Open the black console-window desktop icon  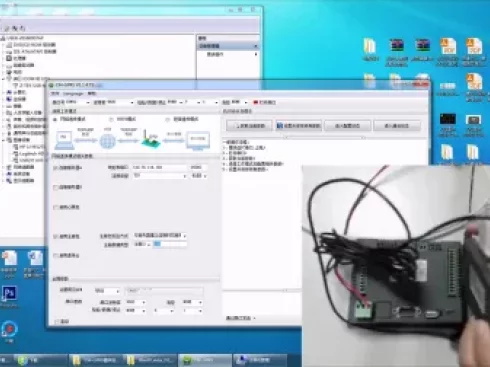click(447, 119)
